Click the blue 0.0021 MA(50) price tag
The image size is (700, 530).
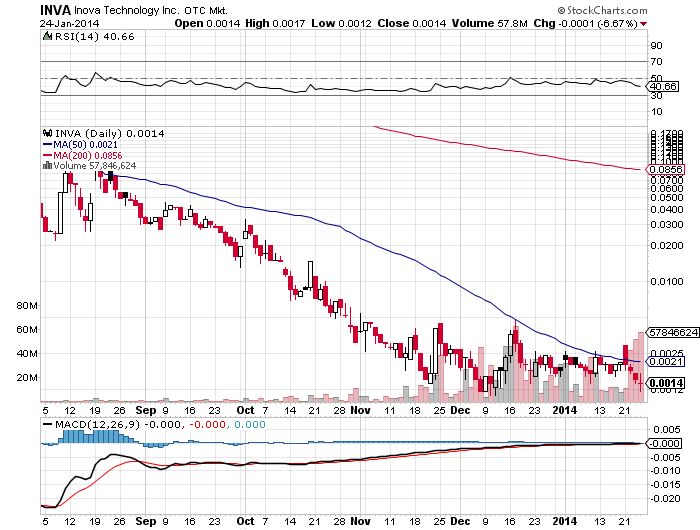click(665, 361)
